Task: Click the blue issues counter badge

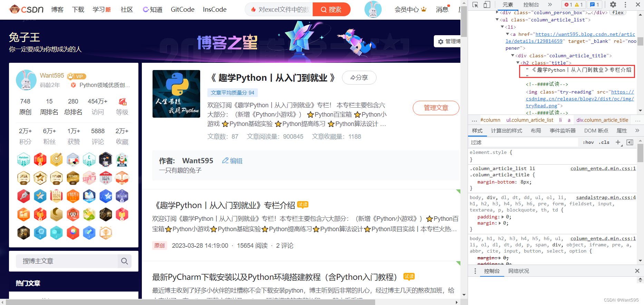Action: 595,4
